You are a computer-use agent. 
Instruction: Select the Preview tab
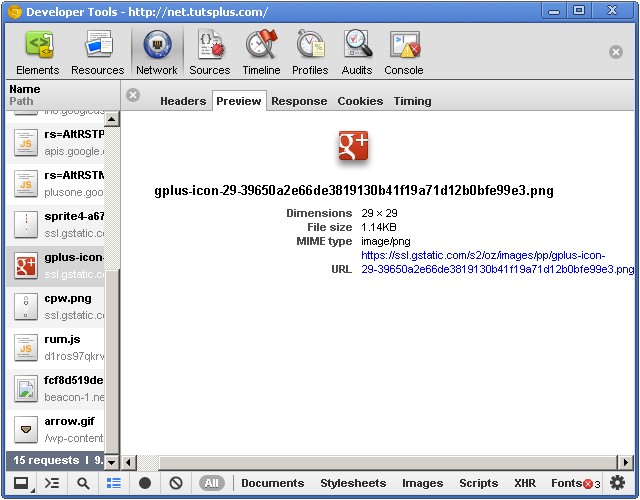click(239, 101)
